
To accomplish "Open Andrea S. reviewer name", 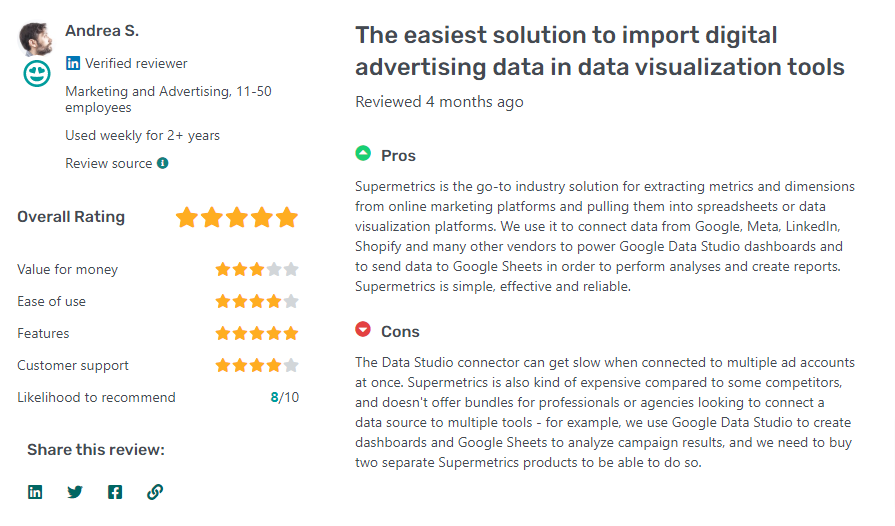I will point(102,31).
